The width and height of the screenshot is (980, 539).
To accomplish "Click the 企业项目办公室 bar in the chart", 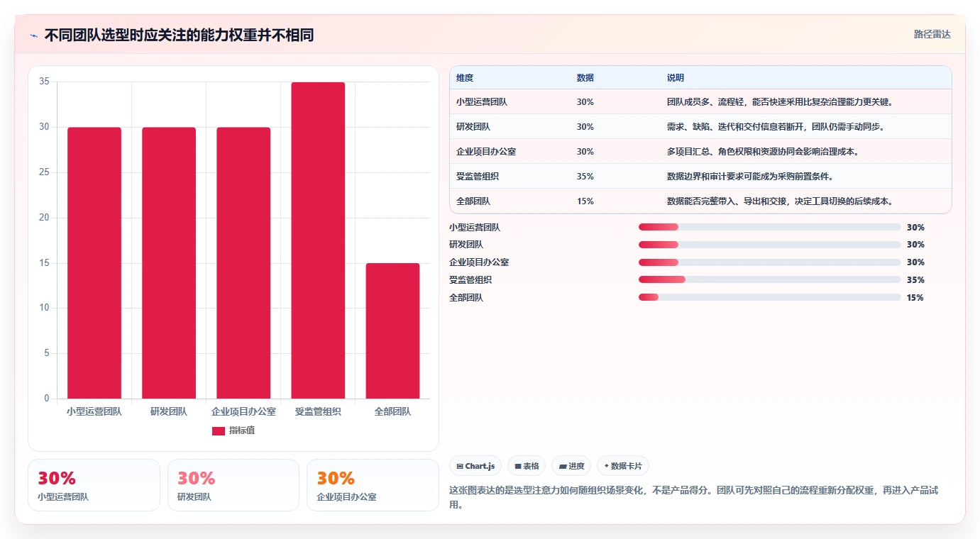I will tap(243, 263).
